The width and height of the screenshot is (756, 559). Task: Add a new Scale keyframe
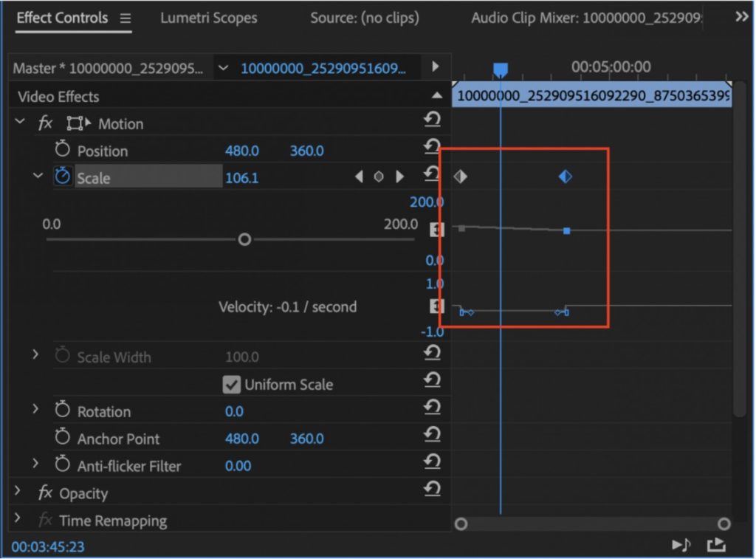[x=379, y=176]
